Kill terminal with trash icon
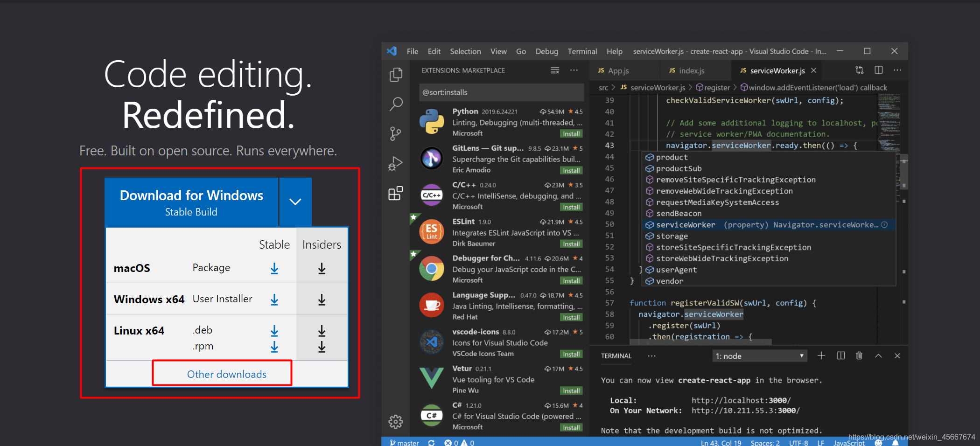 [859, 356]
